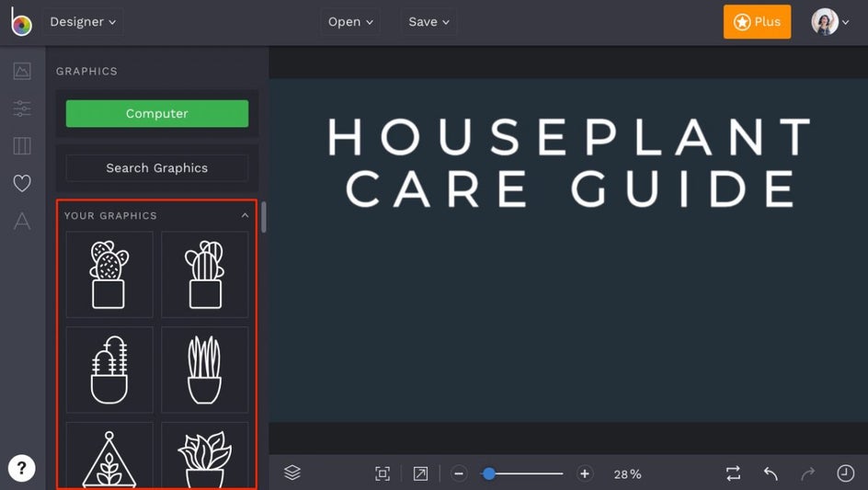Click the BeFunky logo icon

tap(21, 22)
